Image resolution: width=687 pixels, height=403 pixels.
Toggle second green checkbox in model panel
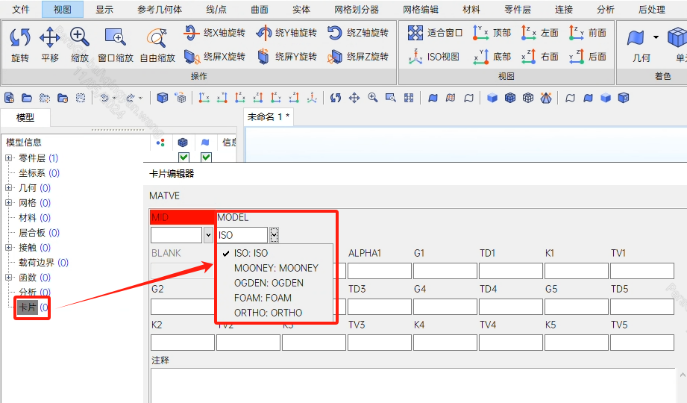click(x=206, y=158)
